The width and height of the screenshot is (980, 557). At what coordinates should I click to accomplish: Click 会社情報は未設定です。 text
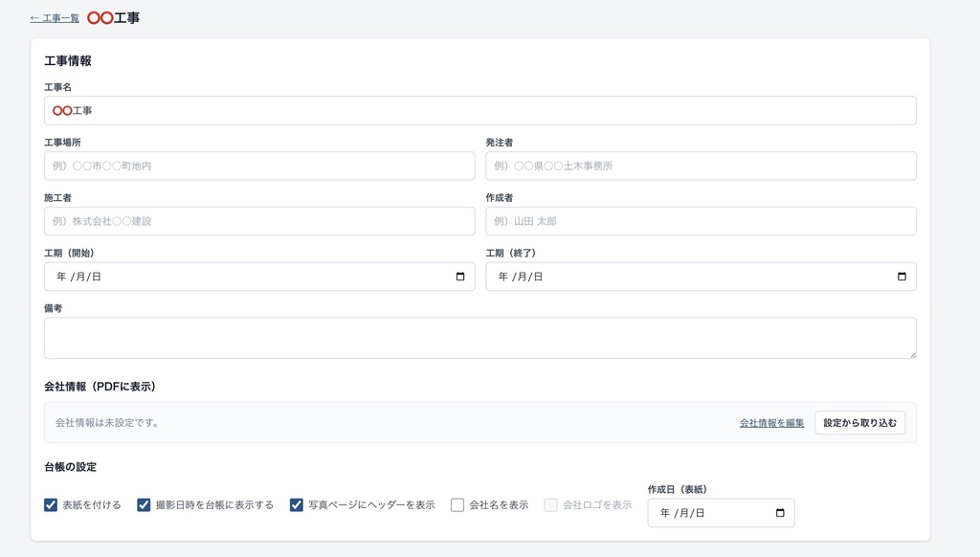pos(108,423)
